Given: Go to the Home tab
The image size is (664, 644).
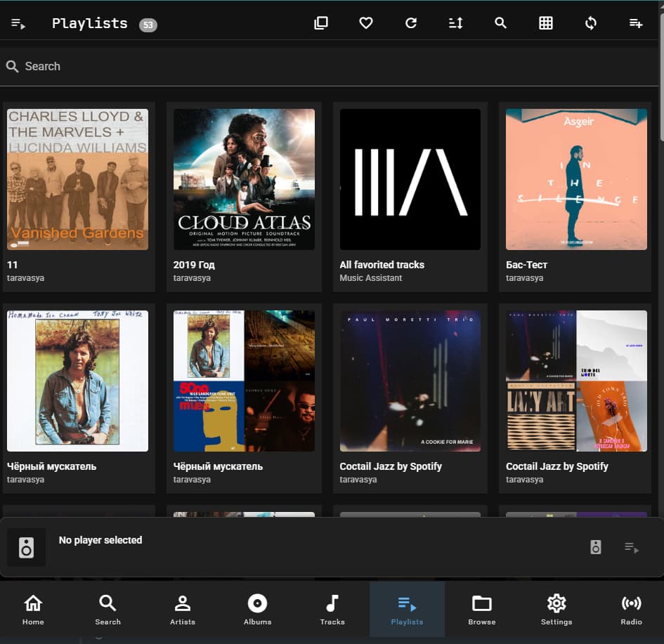Looking at the screenshot, I should point(33,610).
